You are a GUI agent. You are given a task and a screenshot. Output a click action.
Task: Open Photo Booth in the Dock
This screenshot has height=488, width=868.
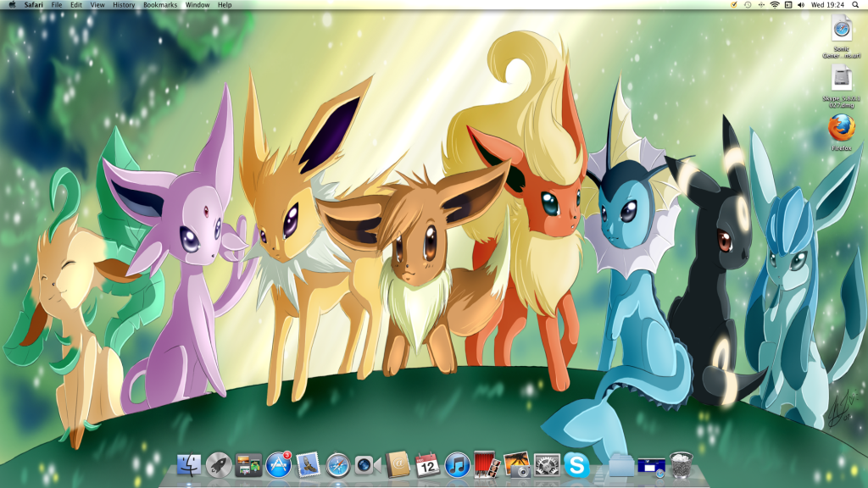point(487,465)
